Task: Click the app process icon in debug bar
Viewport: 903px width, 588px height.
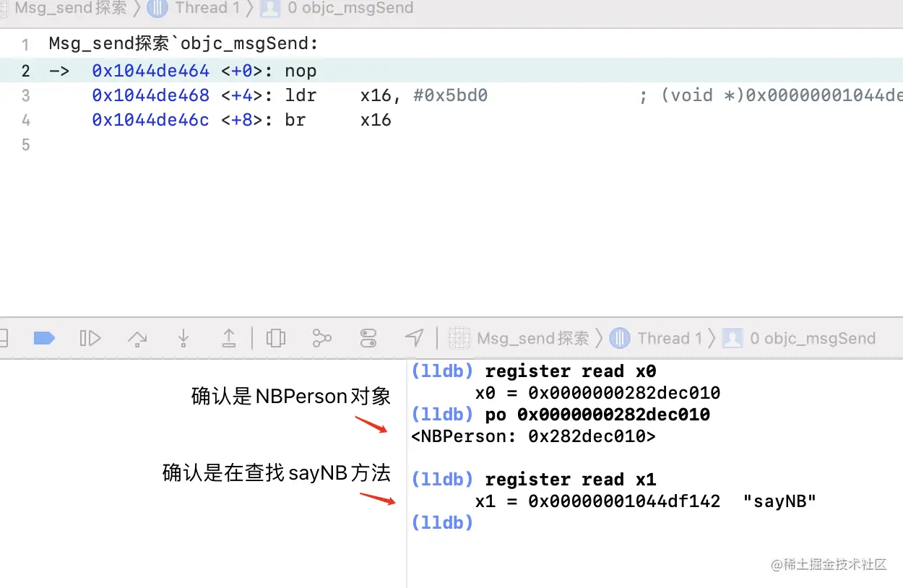Action: [x=459, y=337]
